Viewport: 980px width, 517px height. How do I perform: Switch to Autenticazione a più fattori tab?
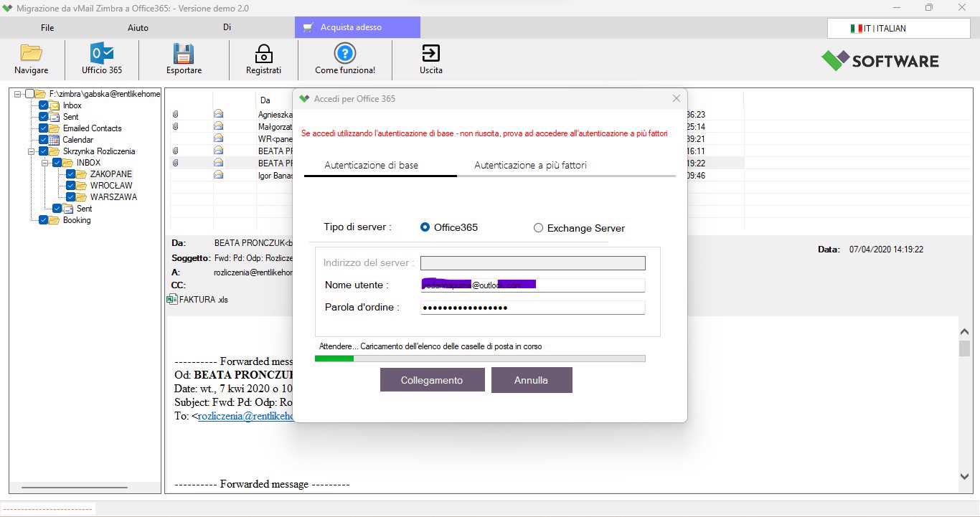[530, 165]
